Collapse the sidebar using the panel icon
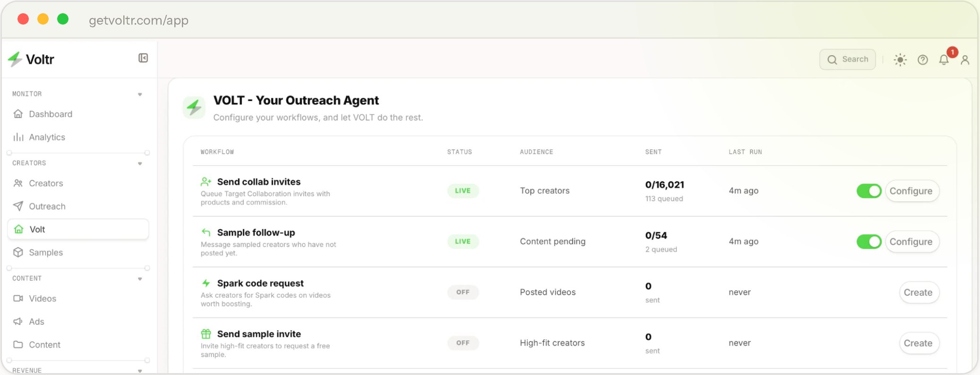The image size is (980, 375). pos(143,58)
